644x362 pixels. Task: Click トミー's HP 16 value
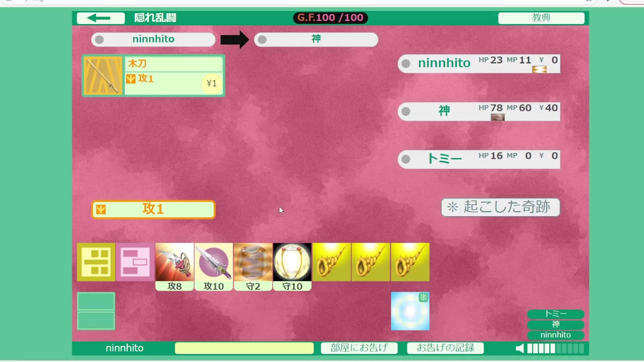pos(497,155)
